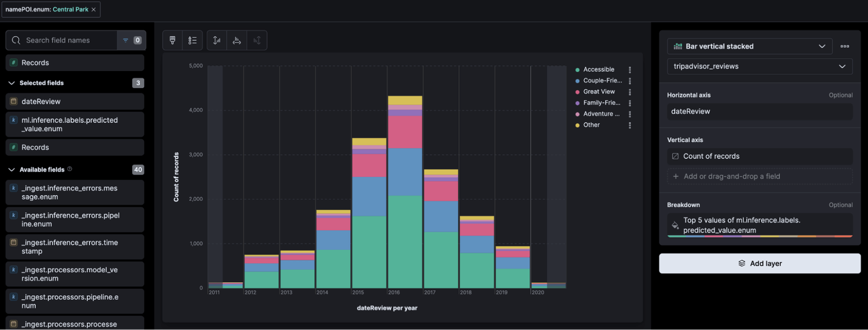
Task: Open left axis settings icon
Action: tap(217, 40)
